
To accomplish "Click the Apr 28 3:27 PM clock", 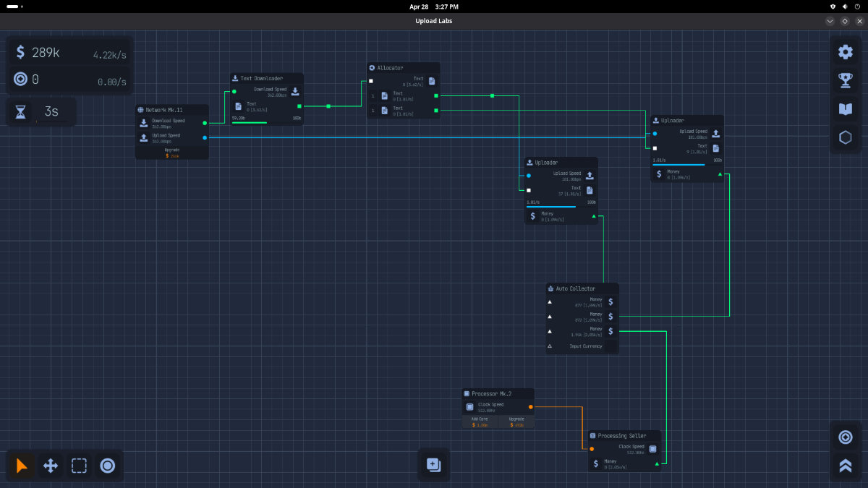I will pyautogui.click(x=434, y=7).
